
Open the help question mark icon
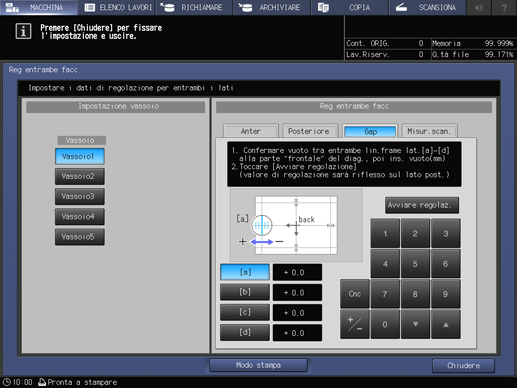coord(504,7)
